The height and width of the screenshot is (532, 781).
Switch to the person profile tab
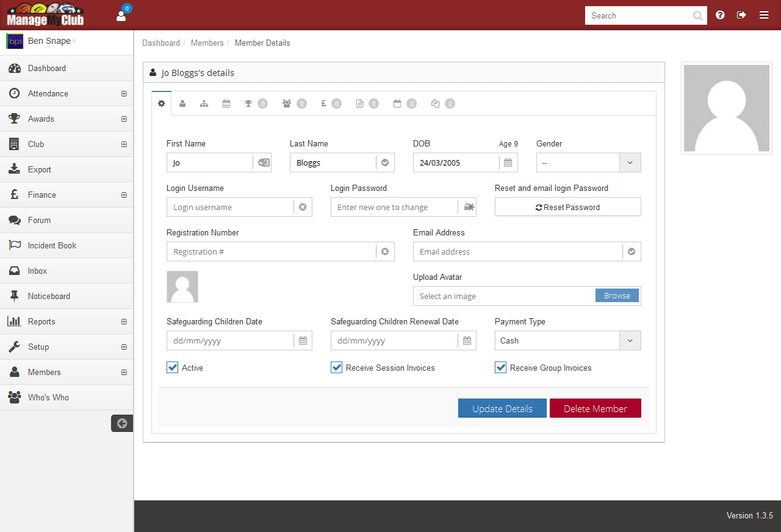coord(182,104)
